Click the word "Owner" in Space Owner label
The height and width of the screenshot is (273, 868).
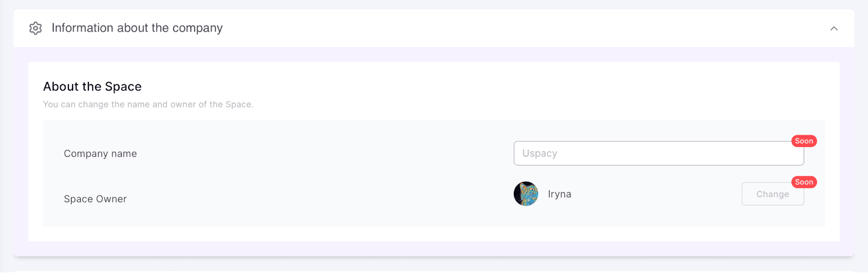coord(111,199)
